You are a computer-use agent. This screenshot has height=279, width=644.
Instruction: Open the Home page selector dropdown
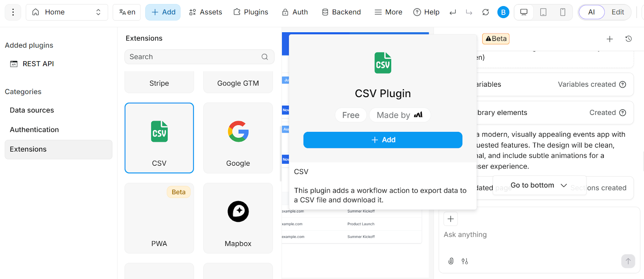pyautogui.click(x=67, y=12)
